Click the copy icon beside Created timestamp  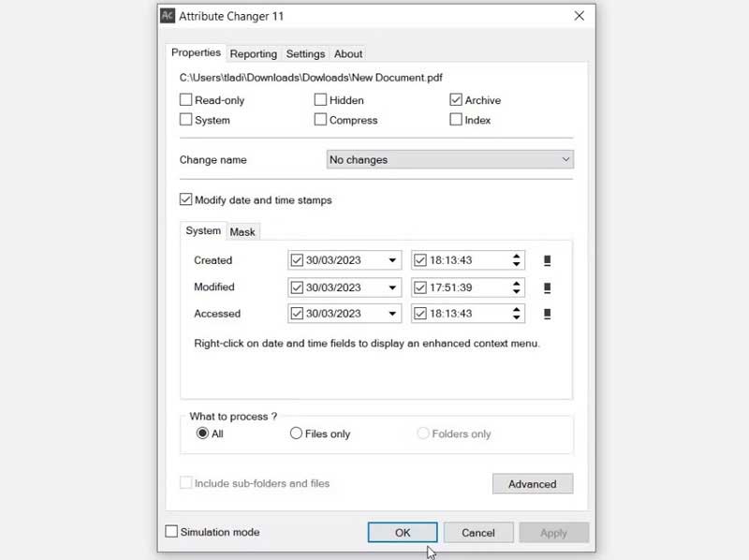click(x=547, y=260)
